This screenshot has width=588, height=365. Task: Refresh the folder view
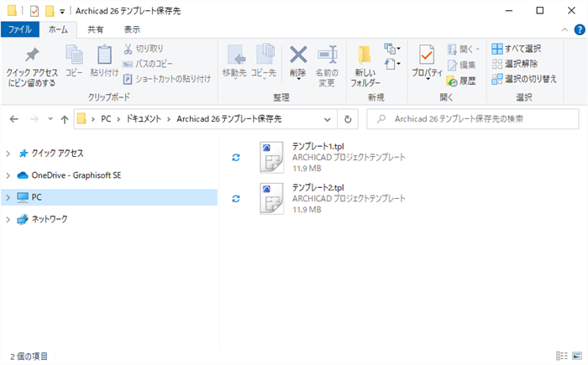[348, 119]
